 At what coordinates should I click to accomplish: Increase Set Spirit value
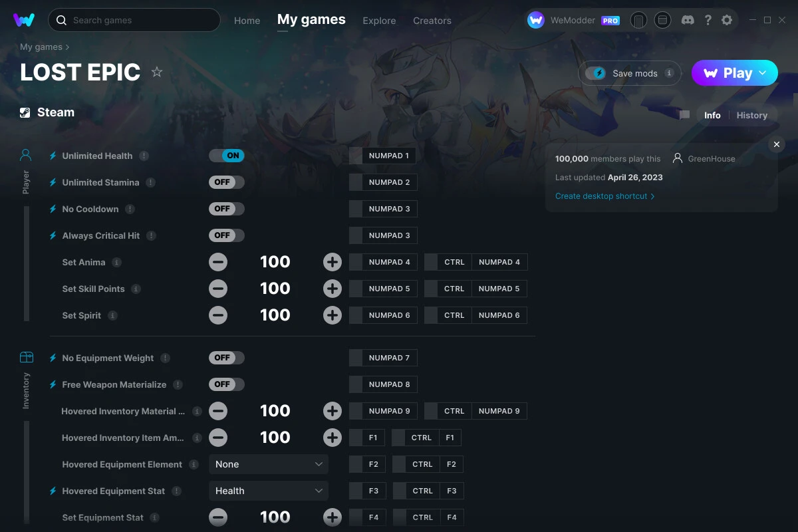click(332, 315)
